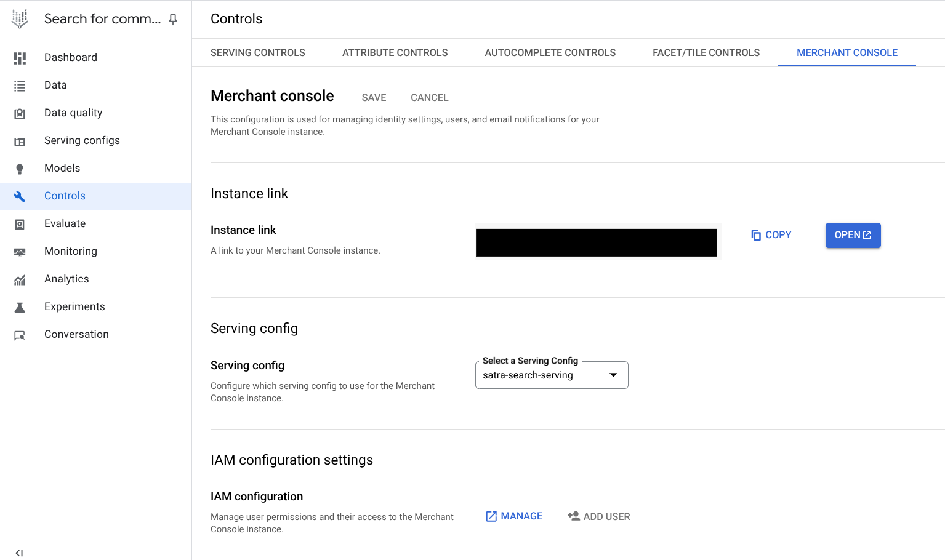The width and height of the screenshot is (945, 560).
Task: Click the Add User person icon
Action: pos(574,516)
